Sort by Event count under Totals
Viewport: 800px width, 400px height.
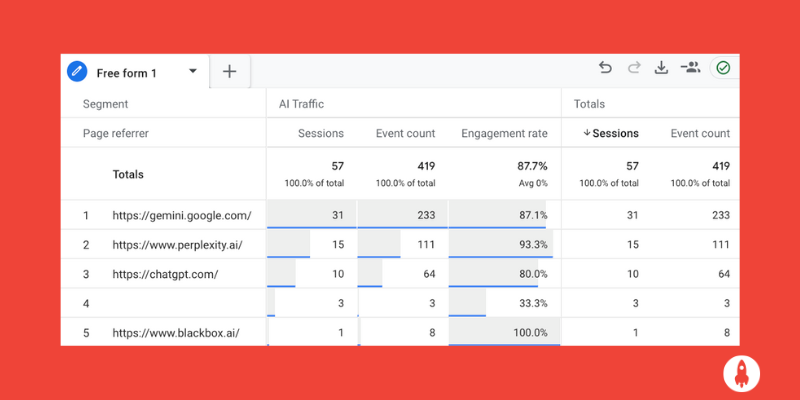[701, 134]
